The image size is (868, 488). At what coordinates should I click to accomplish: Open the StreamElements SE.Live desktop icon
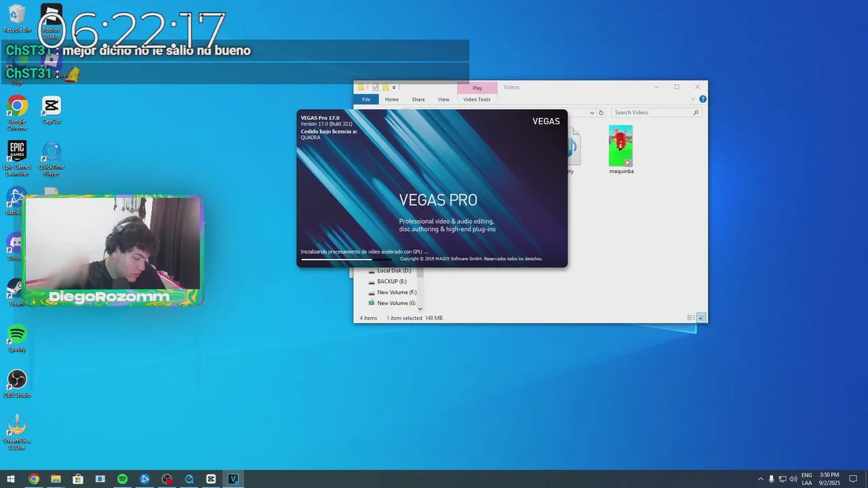click(x=17, y=432)
